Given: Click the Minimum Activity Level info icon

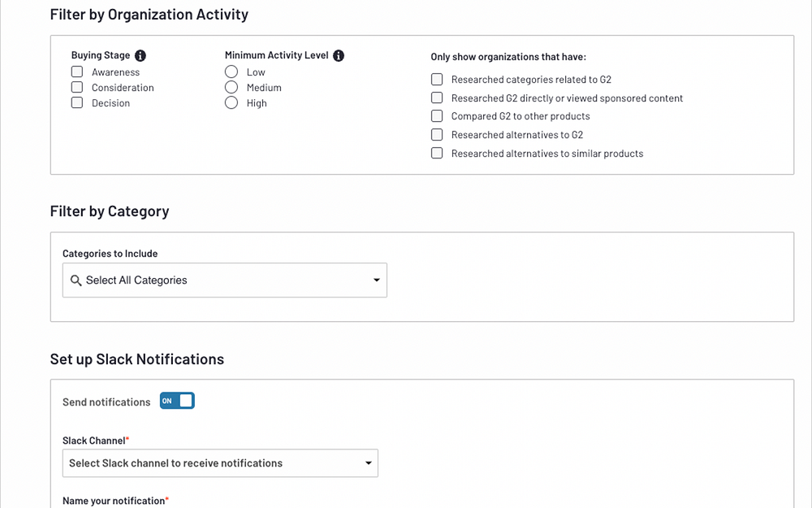Looking at the screenshot, I should (x=339, y=56).
